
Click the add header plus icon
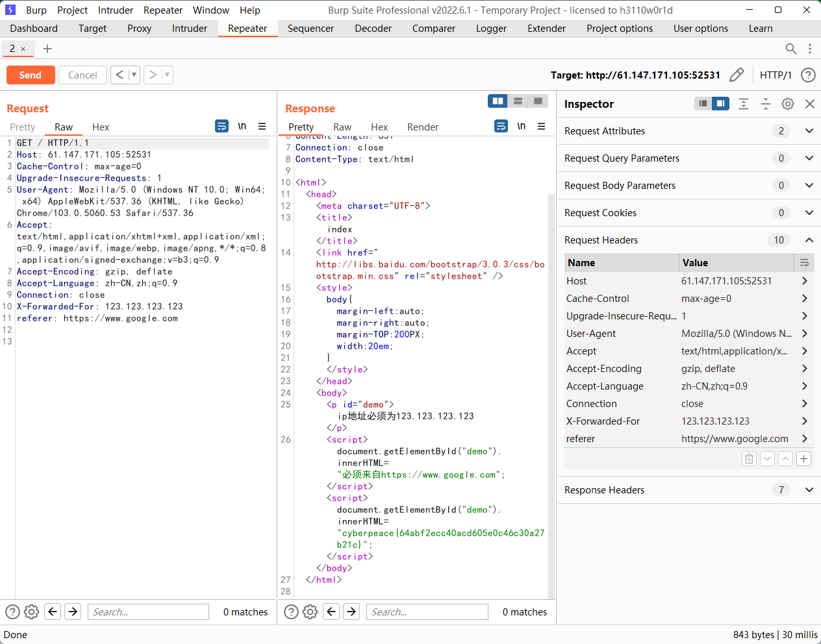coord(803,459)
